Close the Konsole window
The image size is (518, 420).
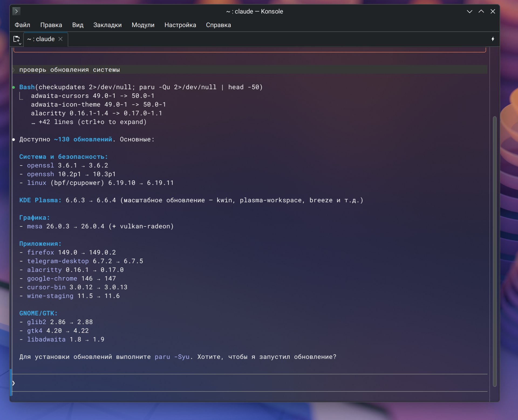point(493,11)
